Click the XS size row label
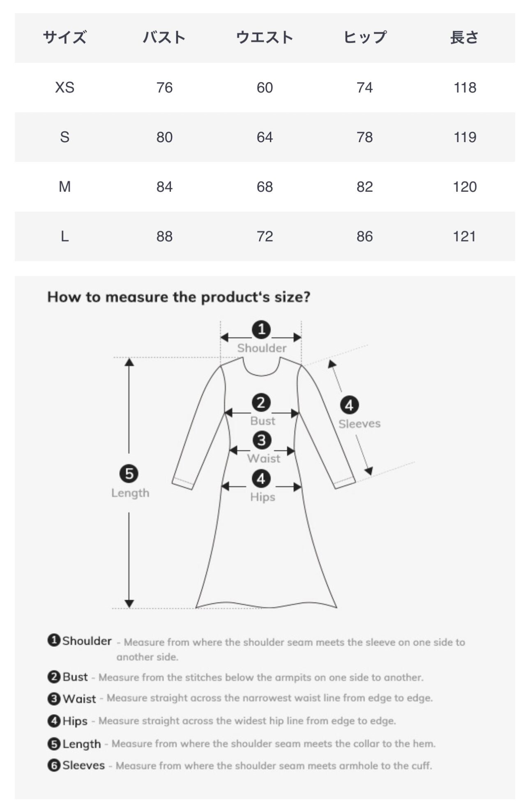 pos(65,87)
